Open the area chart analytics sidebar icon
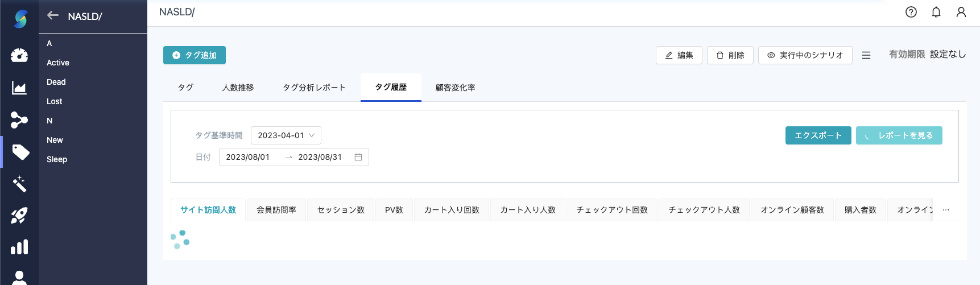 pos(19,88)
